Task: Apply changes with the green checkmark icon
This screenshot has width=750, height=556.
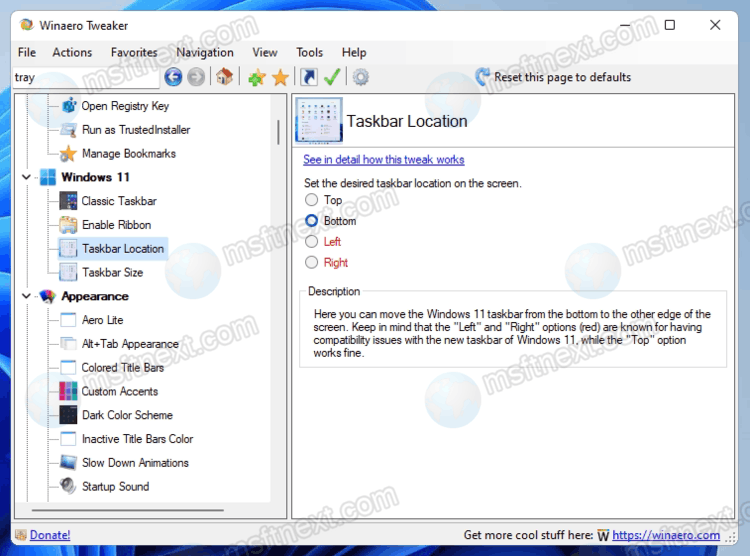Action: (332, 77)
